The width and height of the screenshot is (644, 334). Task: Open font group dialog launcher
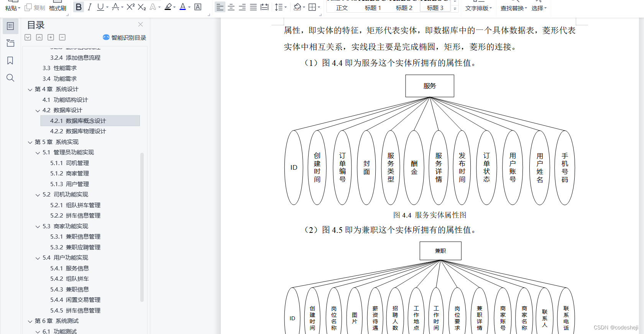[209, 15]
